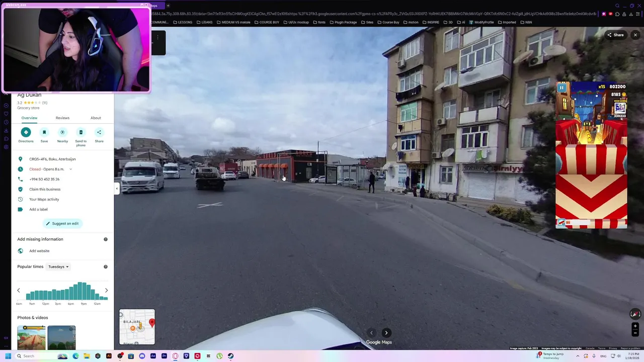The image size is (644, 362).
Task: Open the ModifyProfile bookmark
Action: [x=481, y=22]
